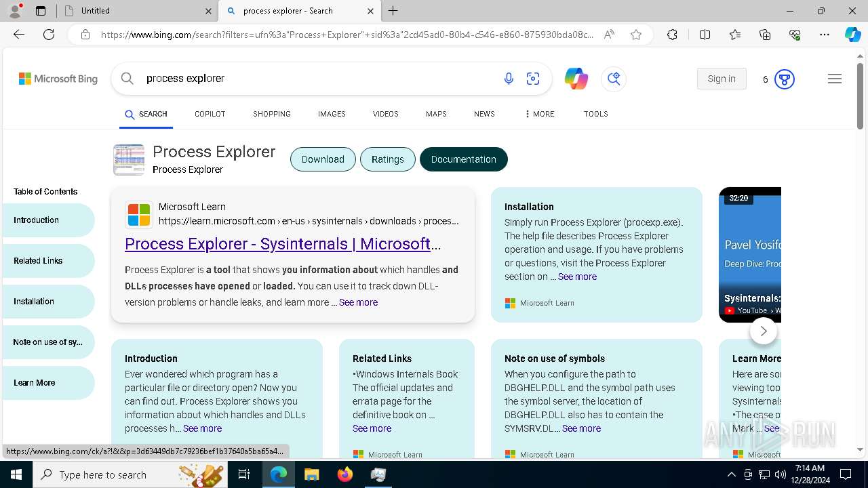Reload the page with refresh icon
Viewport: 868px width, 488px height.
coord(49,35)
